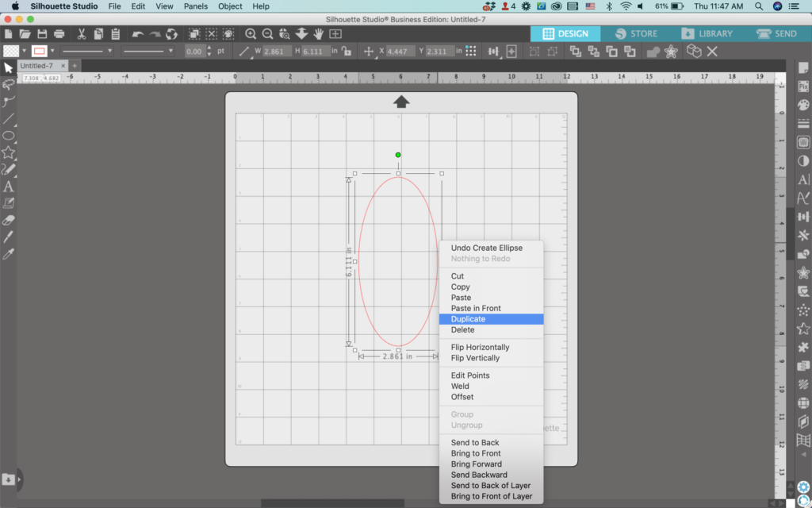Activate the Text tool
Screen dimensions: 812x508
pyautogui.click(x=8, y=187)
